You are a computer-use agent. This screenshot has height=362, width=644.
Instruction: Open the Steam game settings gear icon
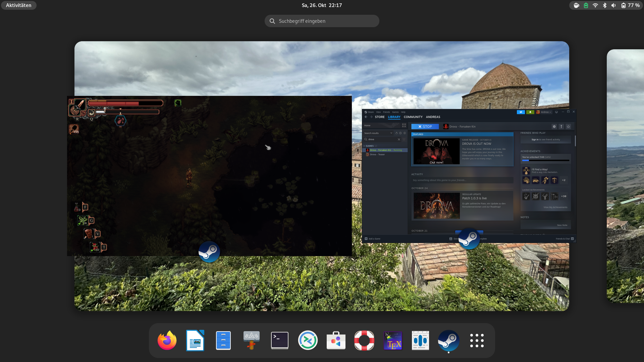click(554, 126)
